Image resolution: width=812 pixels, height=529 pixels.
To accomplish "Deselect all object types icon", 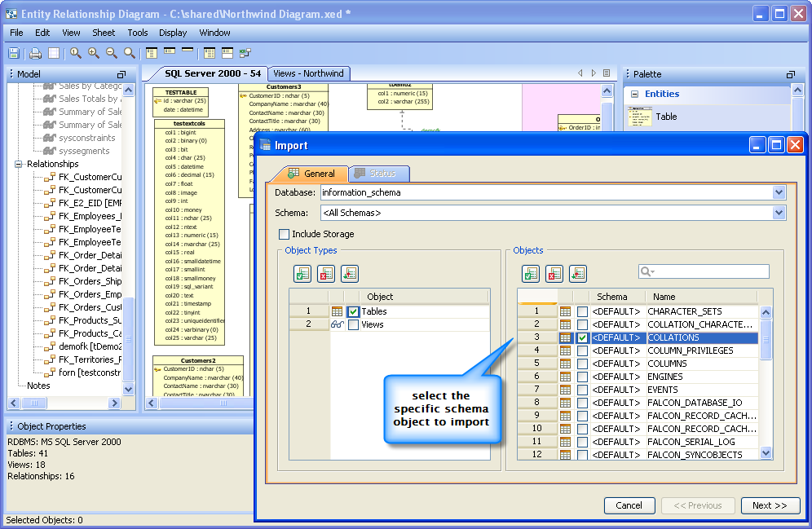I will (326, 274).
